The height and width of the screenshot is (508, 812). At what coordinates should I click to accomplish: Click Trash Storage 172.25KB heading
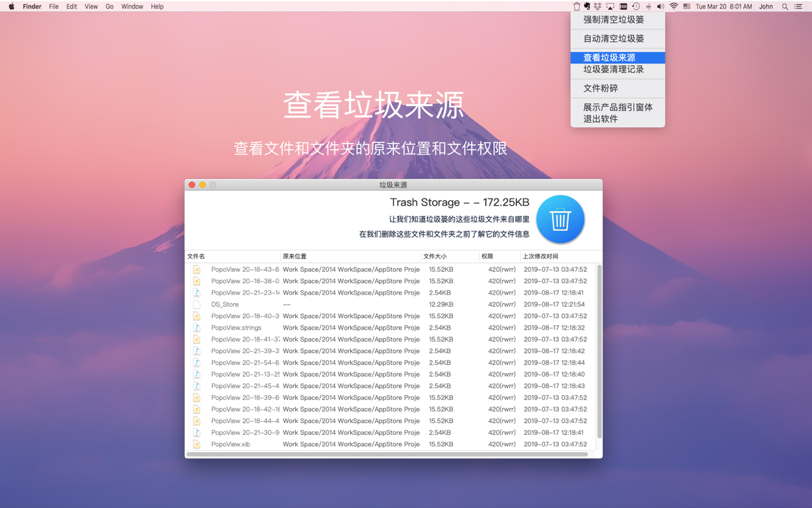pos(459,202)
